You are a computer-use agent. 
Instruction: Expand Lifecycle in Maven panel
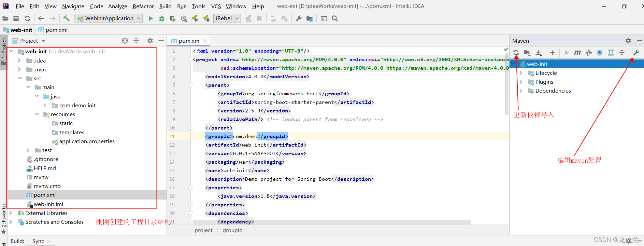click(x=521, y=73)
